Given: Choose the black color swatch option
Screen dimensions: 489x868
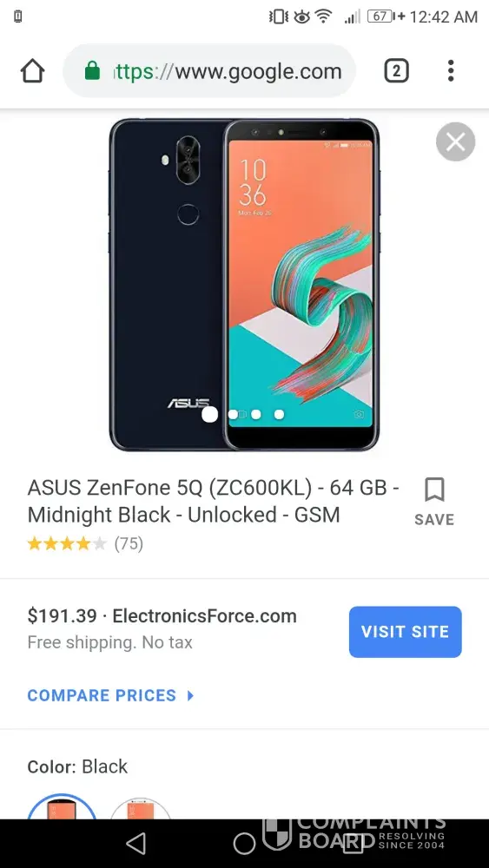Looking at the screenshot, I should click(62, 806).
